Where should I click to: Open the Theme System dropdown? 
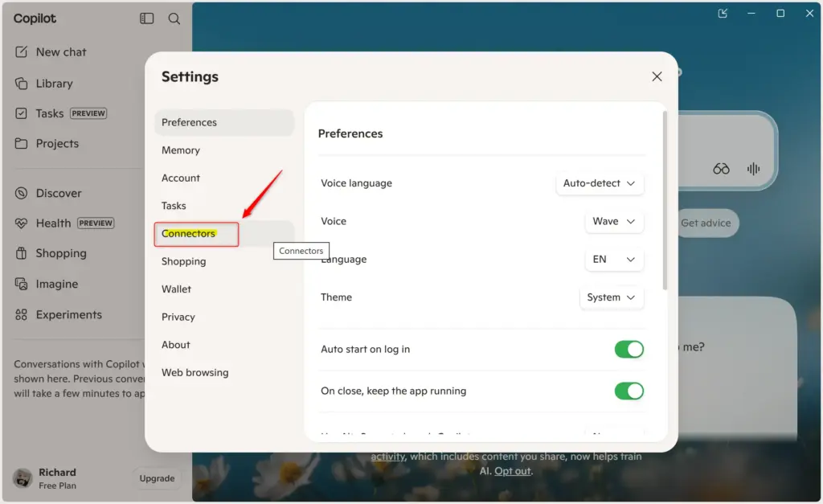coord(612,297)
